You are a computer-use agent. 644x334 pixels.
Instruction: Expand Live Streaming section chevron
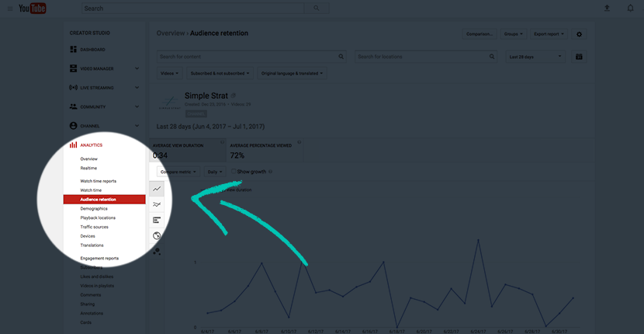pos(137,88)
